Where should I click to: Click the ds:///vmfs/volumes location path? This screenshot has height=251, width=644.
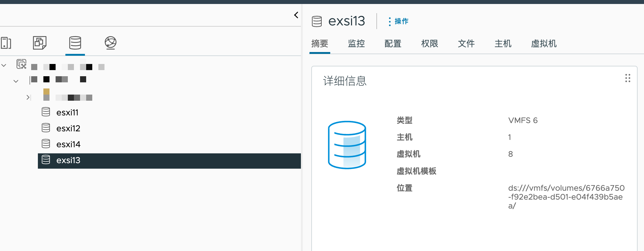pyautogui.click(x=566, y=197)
